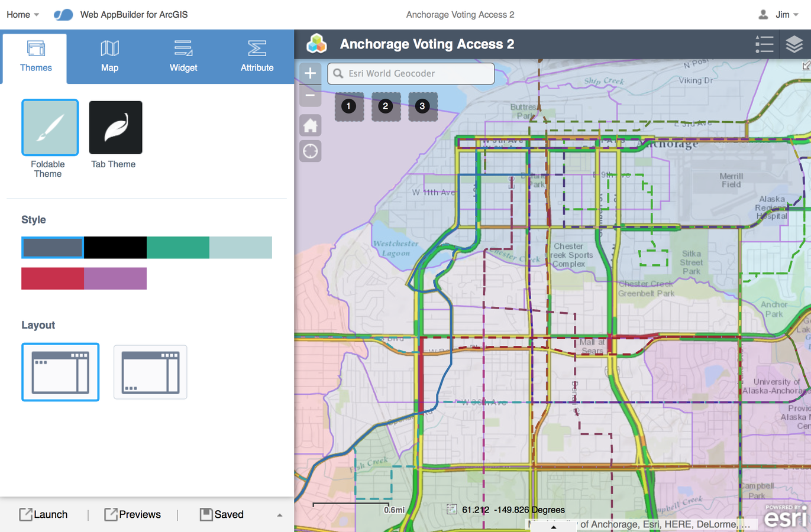Choose the slate gray style swatch

[x=53, y=248]
